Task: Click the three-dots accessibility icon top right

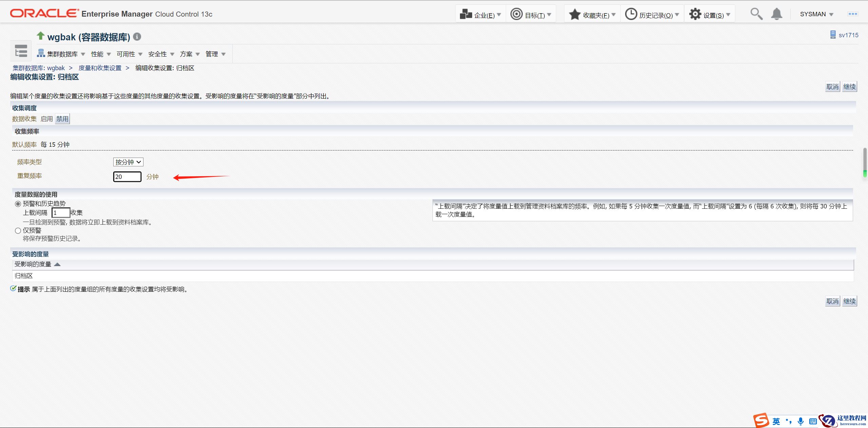Action: coord(853,14)
